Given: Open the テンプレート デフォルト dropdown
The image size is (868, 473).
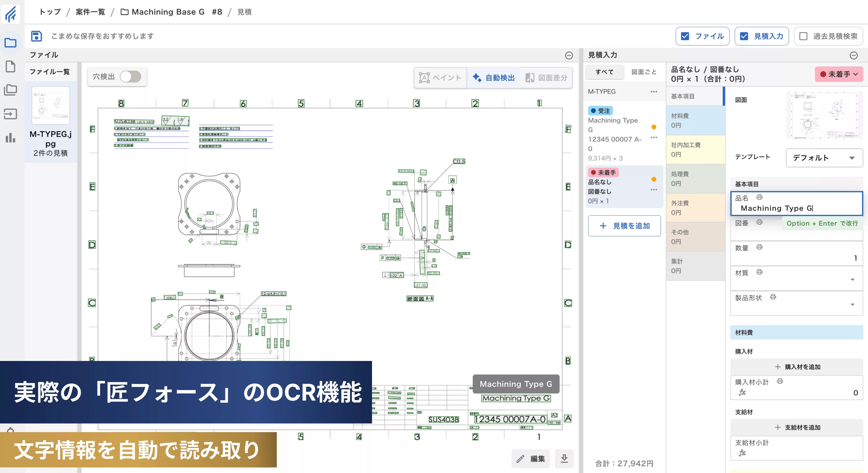Looking at the screenshot, I should [x=824, y=158].
